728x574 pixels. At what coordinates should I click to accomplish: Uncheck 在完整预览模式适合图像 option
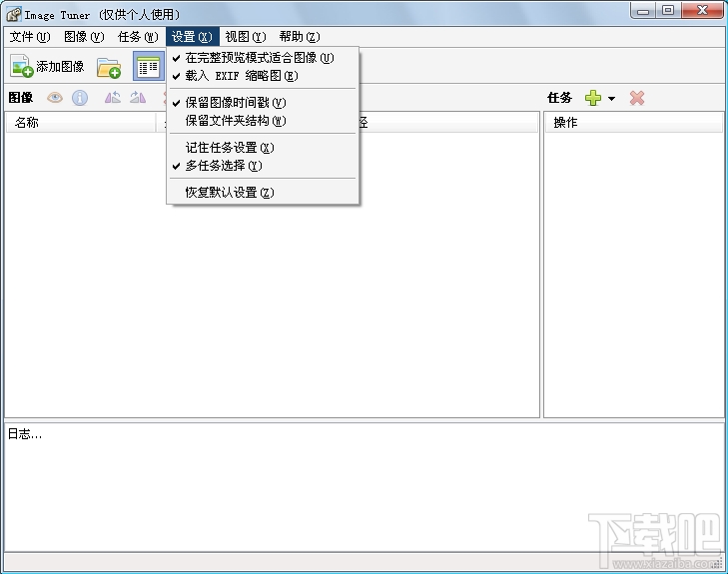click(x=263, y=58)
